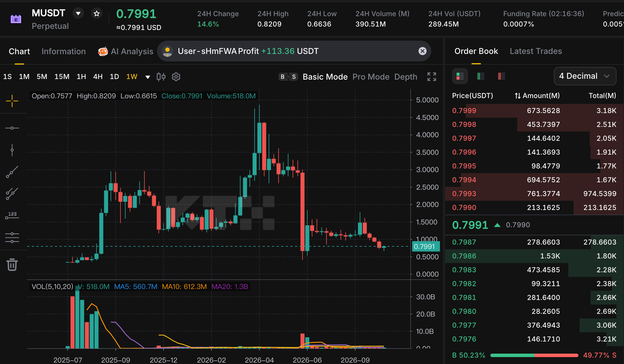This screenshot has height=364, width=624.
Task: Select the 1M timeframe
Action: pyautogui.click(x=24, y=76)
